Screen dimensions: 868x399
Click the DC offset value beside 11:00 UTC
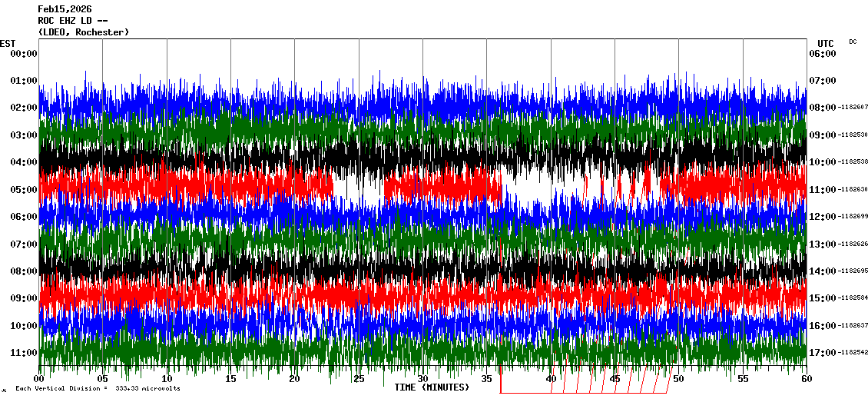tap(853, 190)
